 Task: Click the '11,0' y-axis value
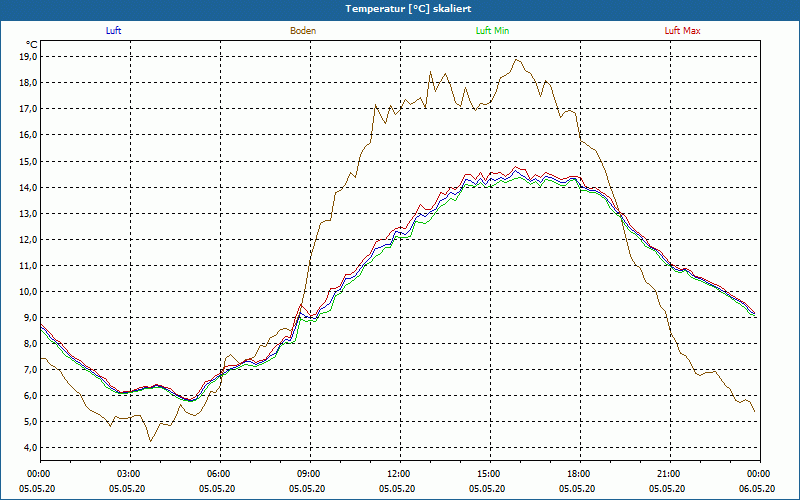pyautogui.click(x=29, y=265)
